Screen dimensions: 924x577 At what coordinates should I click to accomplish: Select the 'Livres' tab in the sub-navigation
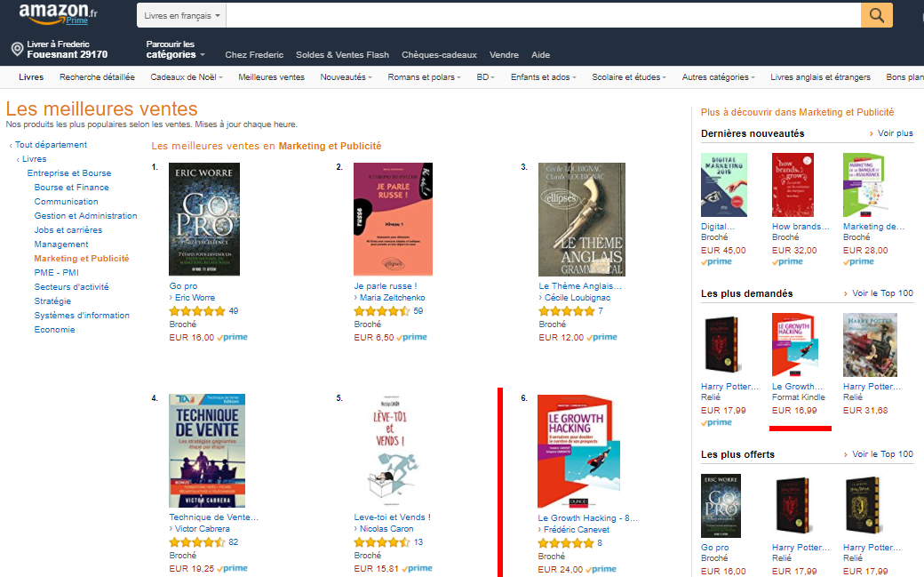[31, 76]
